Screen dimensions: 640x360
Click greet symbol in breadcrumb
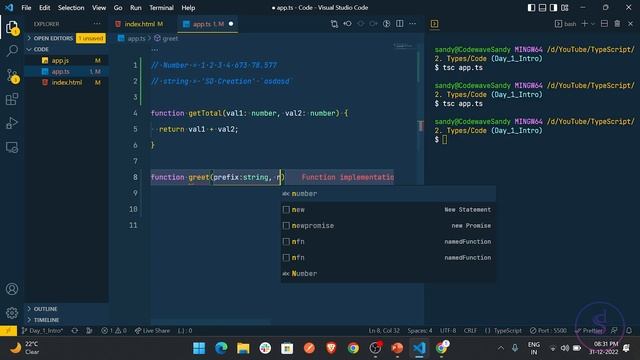(x=166, y=38)
